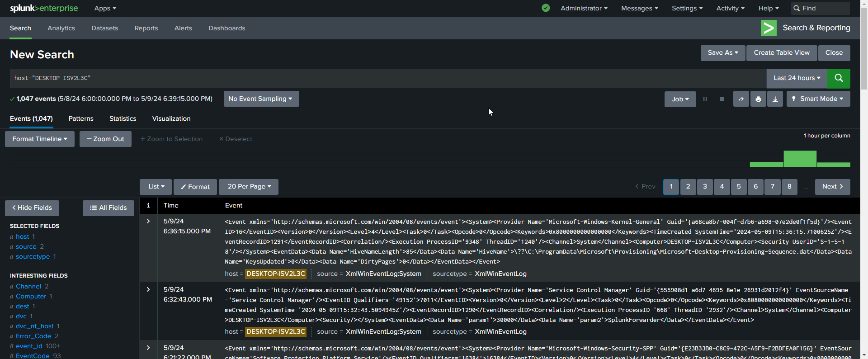Open the Help menu
The width and height of the screenshot is (868, 359).
click(769, 8)
